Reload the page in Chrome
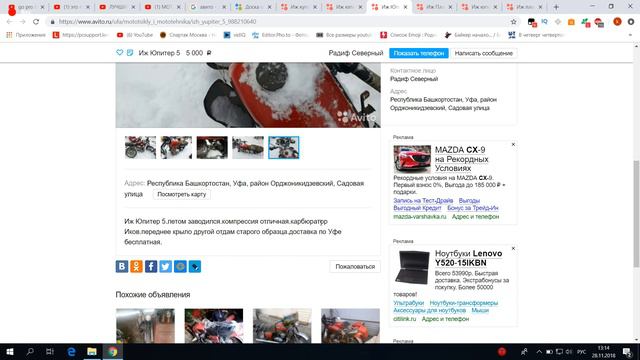Viewport: 640px width, 360px height. tap(36, 22)
